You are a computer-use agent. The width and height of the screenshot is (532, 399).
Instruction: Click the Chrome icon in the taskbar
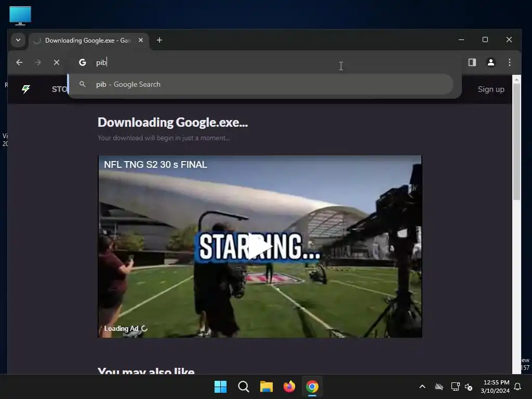point(312,387)
